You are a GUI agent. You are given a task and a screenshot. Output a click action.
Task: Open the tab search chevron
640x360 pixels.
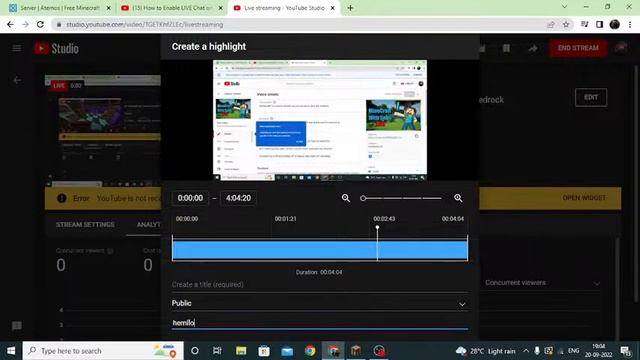[564, 7]
